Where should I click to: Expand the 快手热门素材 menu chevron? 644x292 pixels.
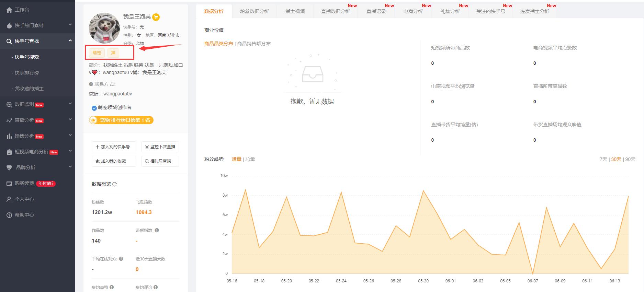click(x=70, y=25)
